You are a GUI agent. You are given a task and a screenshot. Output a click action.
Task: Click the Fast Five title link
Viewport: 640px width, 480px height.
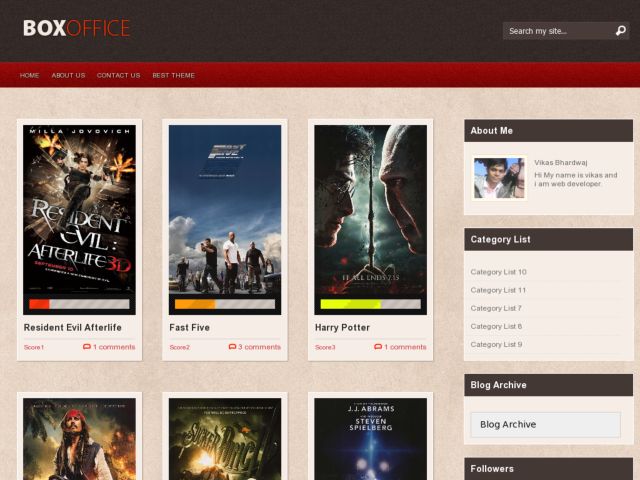(x=189, y=327)
